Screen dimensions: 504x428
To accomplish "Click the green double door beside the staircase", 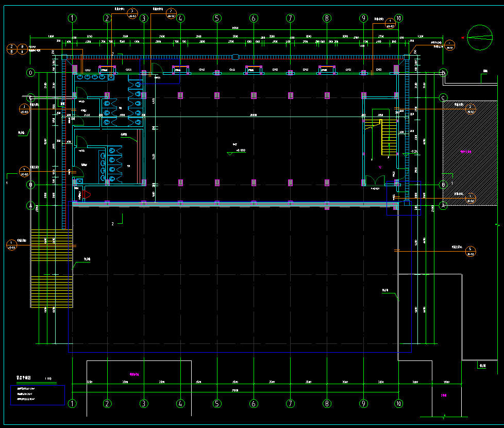I will [x=375, y=180].
